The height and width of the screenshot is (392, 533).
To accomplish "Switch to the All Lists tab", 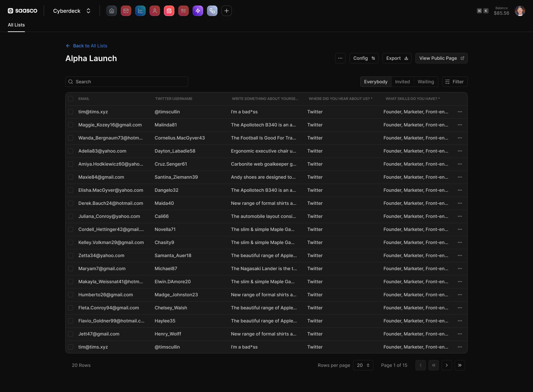I will [16, 25].
